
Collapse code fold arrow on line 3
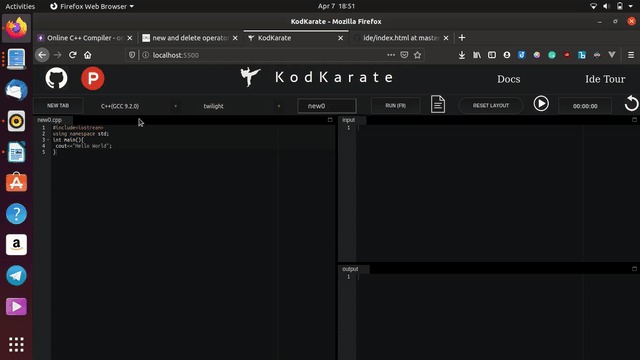(x=48, y=140)
